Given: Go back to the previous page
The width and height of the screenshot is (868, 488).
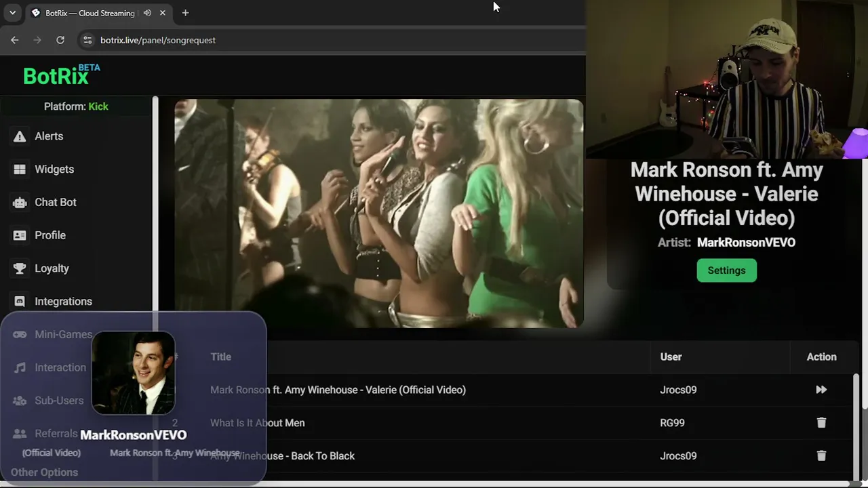Looking at the screenshot, I should coord(15,40).
